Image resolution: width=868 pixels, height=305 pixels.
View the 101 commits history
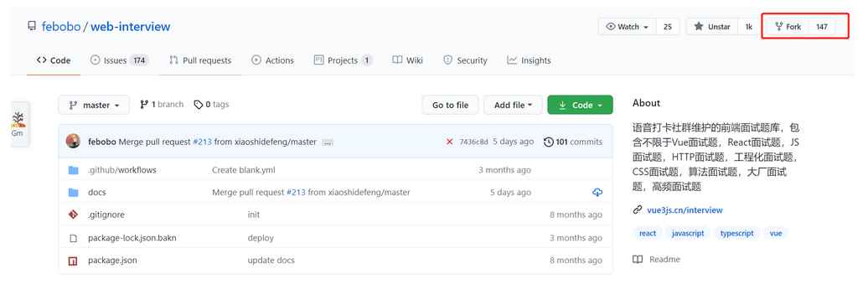pos(573,142)
